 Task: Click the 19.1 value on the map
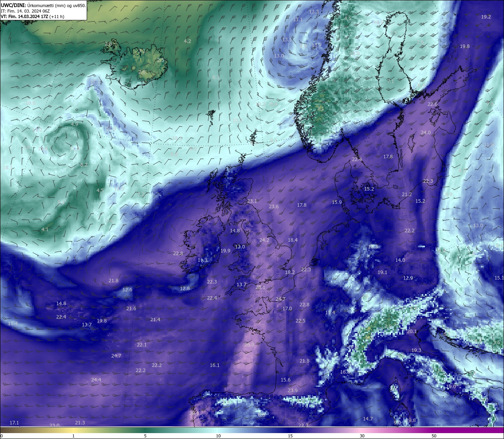pyautogui.click(x=382, y=272)
